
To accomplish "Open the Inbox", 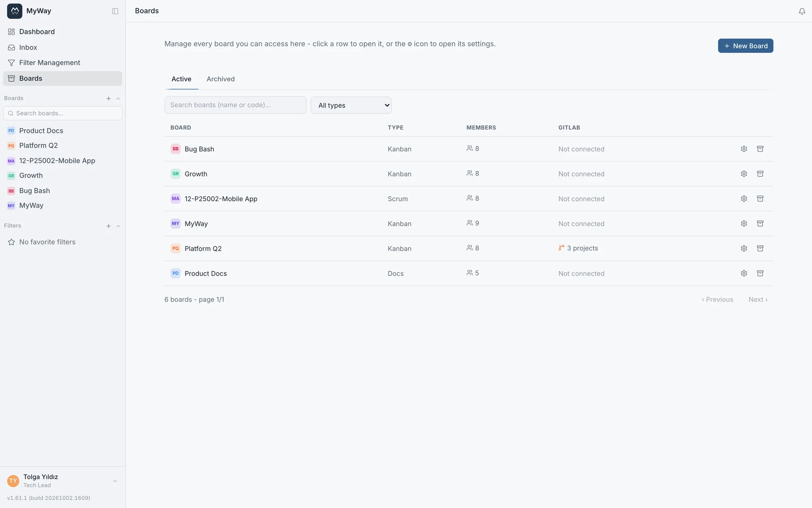I will [63, 48].
